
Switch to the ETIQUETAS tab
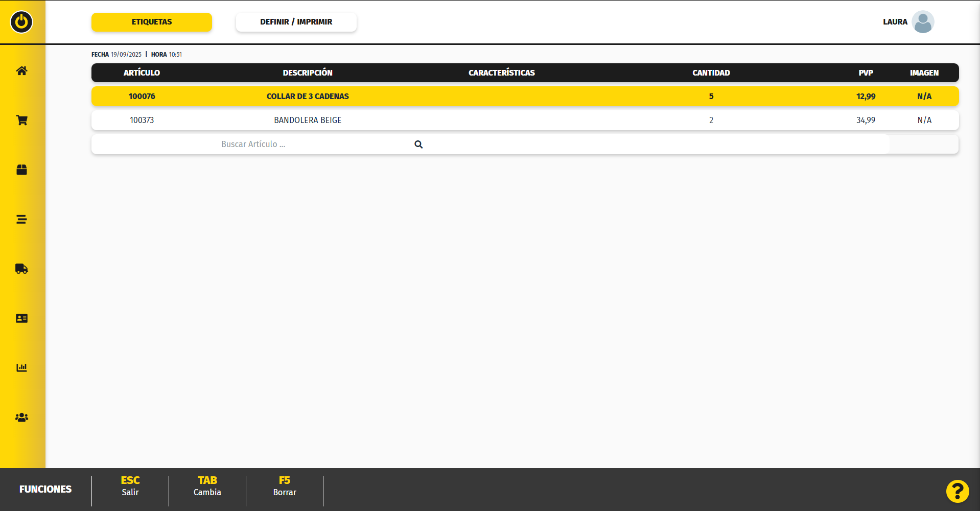[x=152, y=22]
